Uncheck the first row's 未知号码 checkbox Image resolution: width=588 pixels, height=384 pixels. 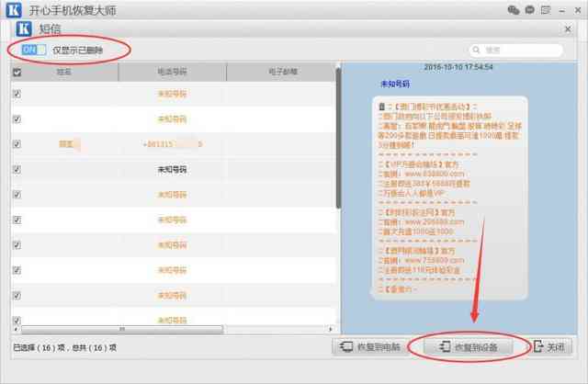17,94
